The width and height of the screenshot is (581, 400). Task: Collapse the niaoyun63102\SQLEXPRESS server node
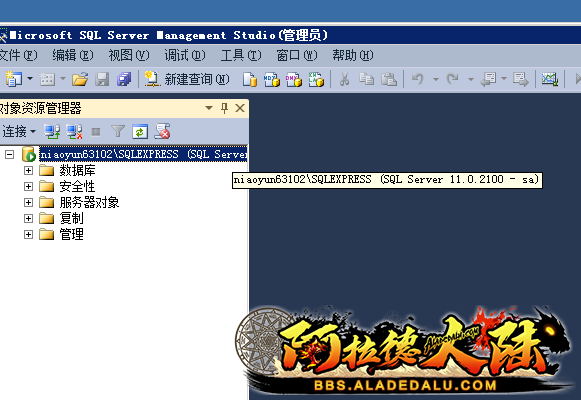point(10,154)
